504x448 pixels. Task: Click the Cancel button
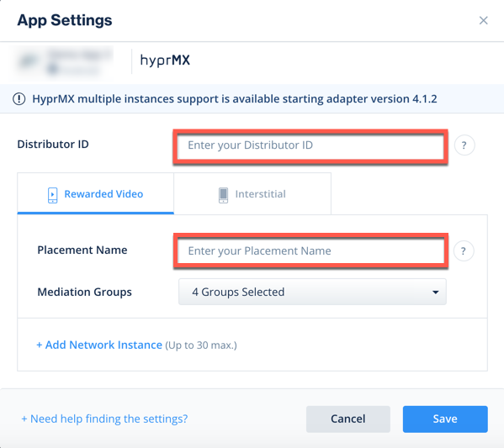pyautogui.click(x=348, y=419)
